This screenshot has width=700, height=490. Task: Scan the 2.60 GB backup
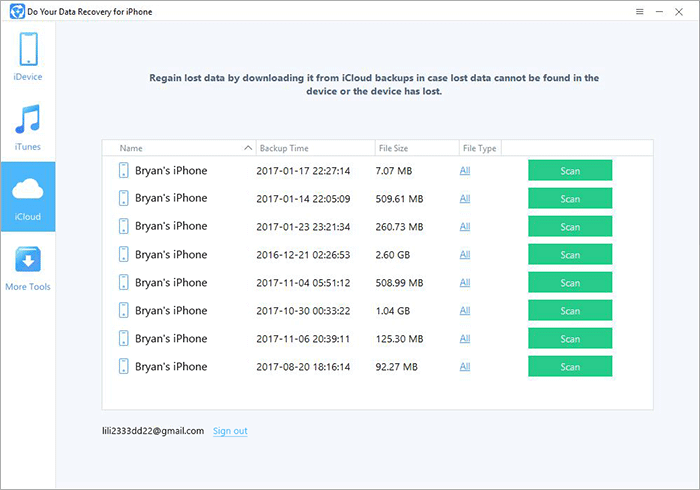570,254
